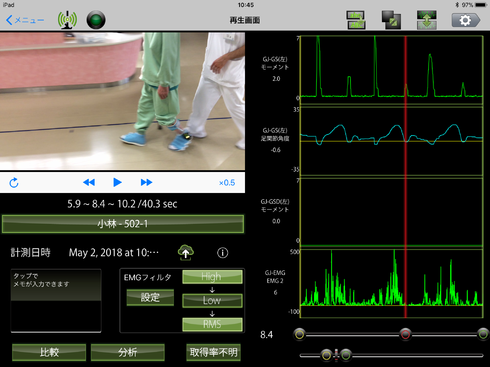The image size is (490, 367).
Task: Tap the top green moment waveform graph
Action: 391,69
